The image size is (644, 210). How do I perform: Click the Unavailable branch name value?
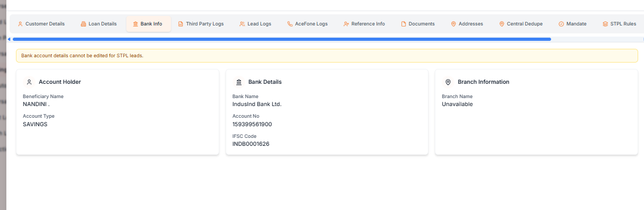click(457, 104)
